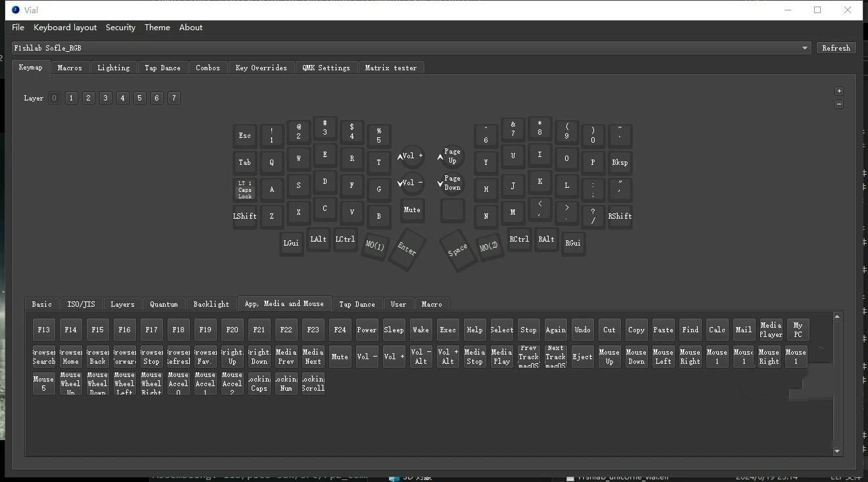
Task: Pick the Media Player keycode
Action: [771, 330]
